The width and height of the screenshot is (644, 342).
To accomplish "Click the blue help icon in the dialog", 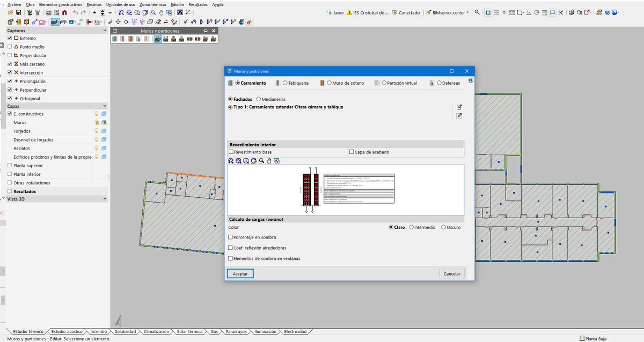I will [471, 80].
